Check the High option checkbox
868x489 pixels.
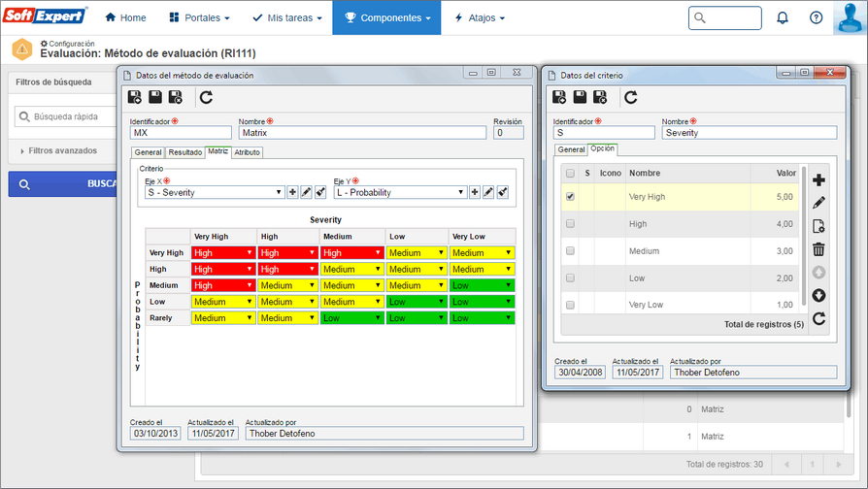[x=570, y=223]
